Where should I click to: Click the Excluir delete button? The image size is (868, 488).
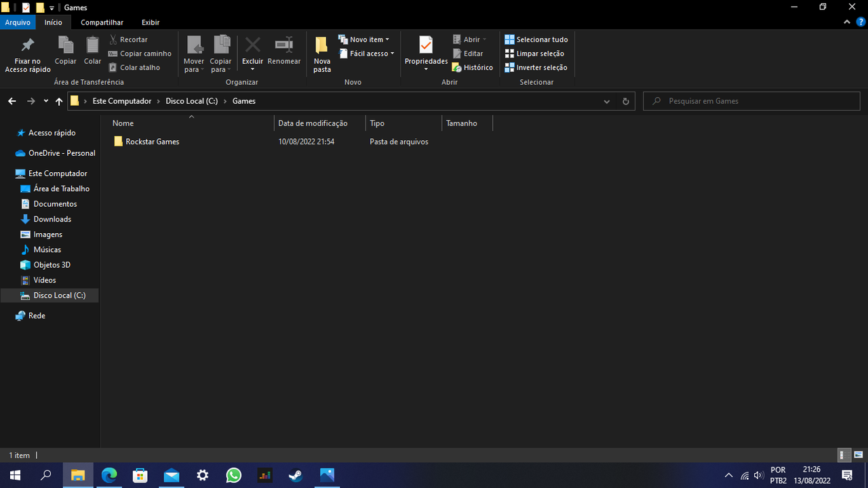pos(252,54)
